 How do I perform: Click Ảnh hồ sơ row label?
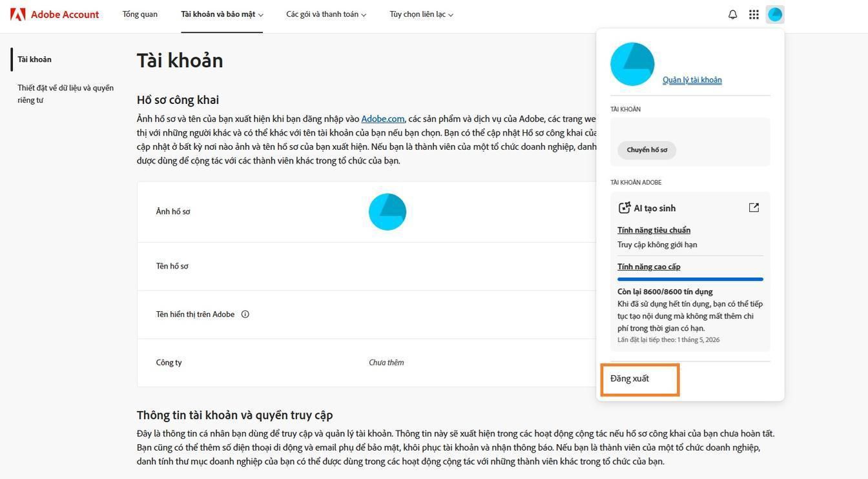(173, 212)
